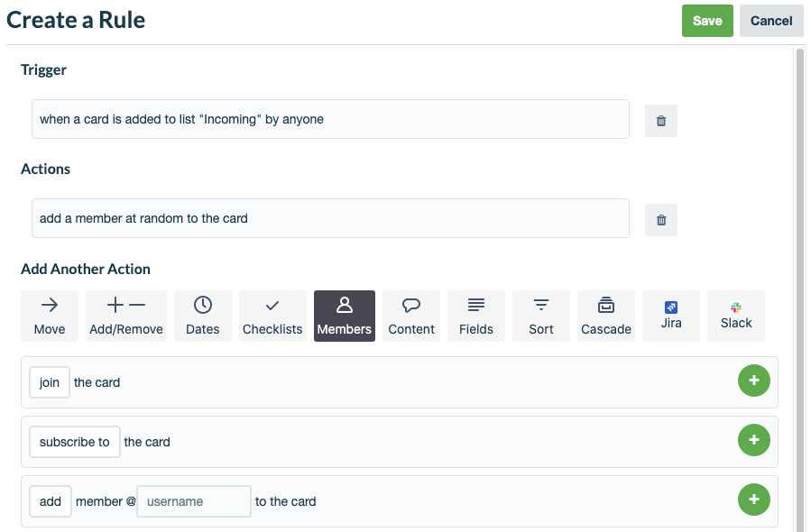Remove the random member action via trash icon
The height and width of the screenshot is (532, 811).
(660, 219)
